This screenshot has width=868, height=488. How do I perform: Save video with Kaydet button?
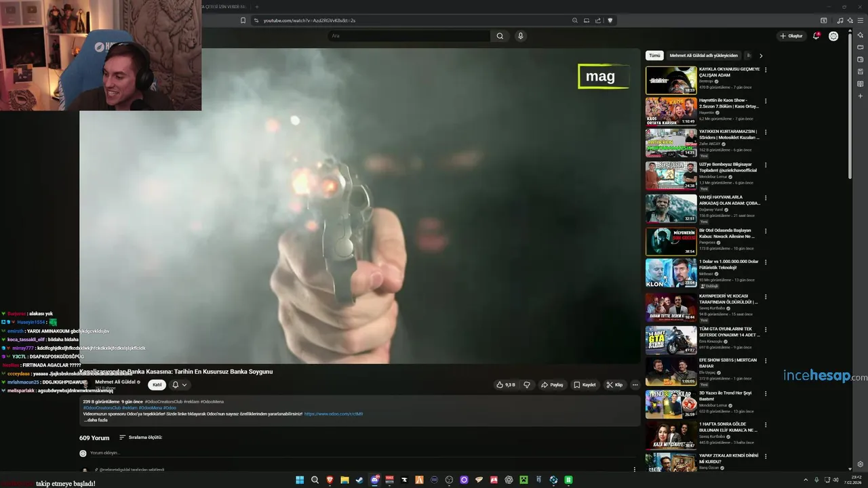[585, 384]
